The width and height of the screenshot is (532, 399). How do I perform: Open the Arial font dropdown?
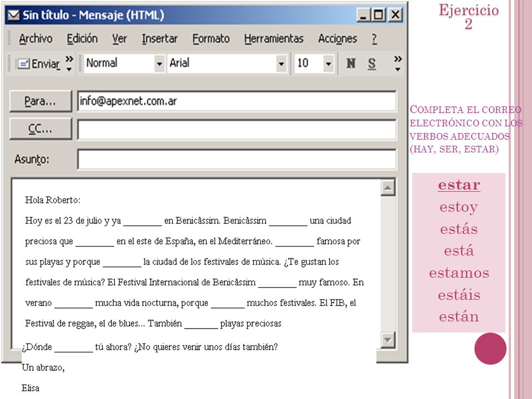282,63
